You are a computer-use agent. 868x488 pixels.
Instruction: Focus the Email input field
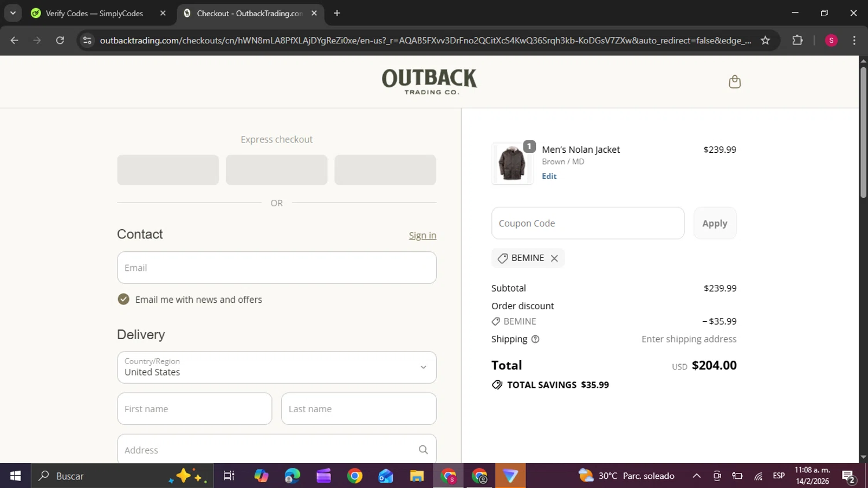click(277, 267)
